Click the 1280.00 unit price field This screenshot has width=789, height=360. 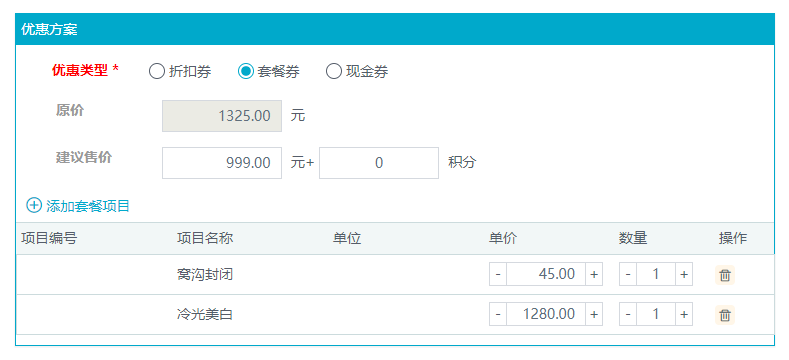point(546,314)
